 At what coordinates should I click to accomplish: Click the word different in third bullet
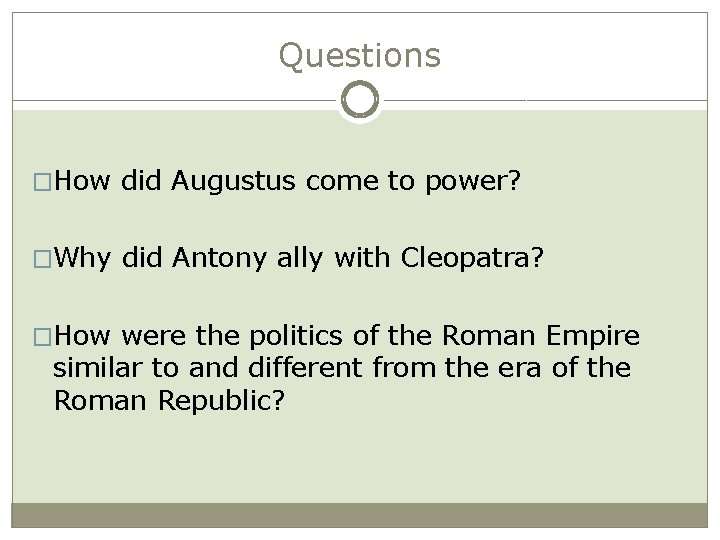click(311, 369)
